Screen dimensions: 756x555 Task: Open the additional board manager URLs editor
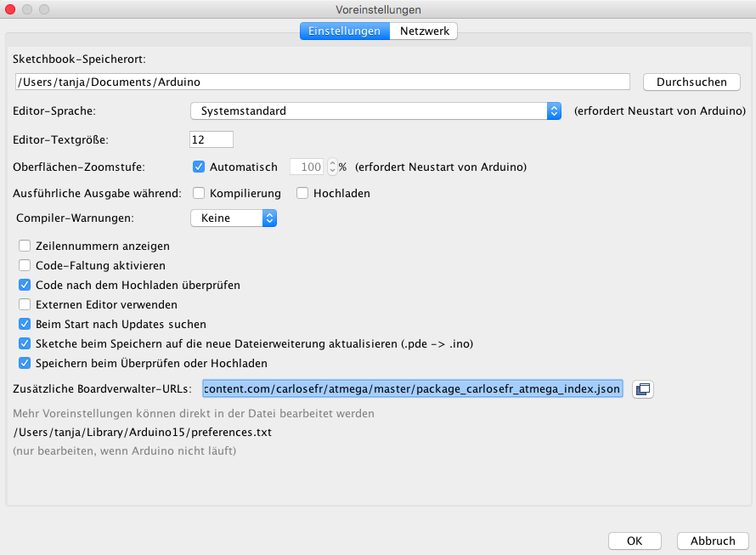coord(643,389)
